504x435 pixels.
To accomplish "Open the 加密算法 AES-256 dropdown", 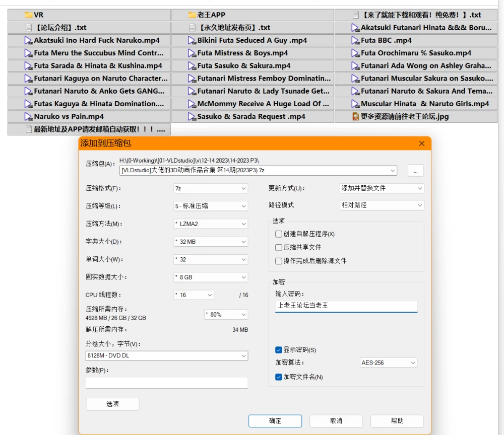I will pyautogui.click(x=388, y=363).
